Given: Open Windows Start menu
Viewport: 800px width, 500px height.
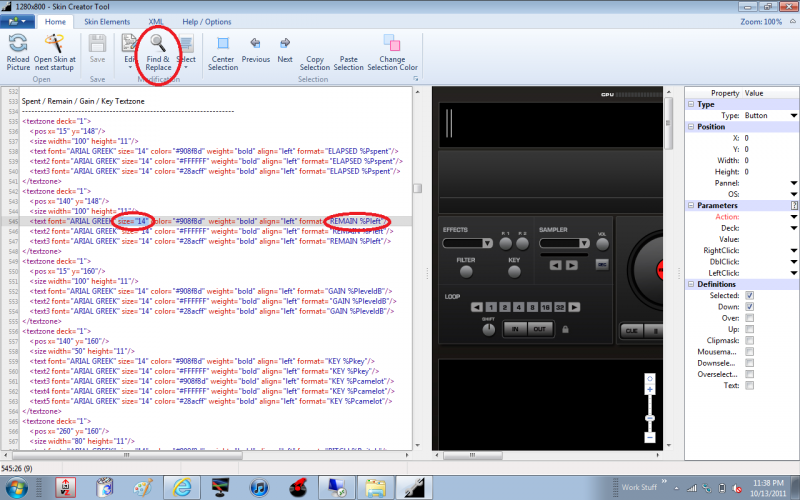Looking at the screenshot, I should 16,488.
